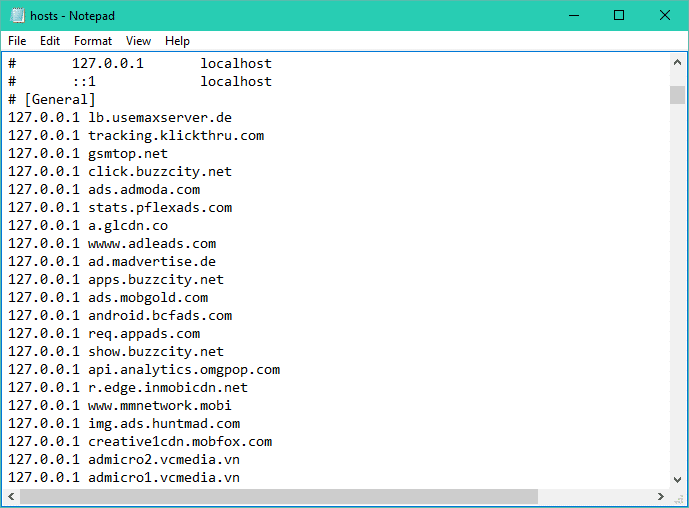
Task: Click the 'click.buzzcity.net' entry
Action: (x=160, y=171)
